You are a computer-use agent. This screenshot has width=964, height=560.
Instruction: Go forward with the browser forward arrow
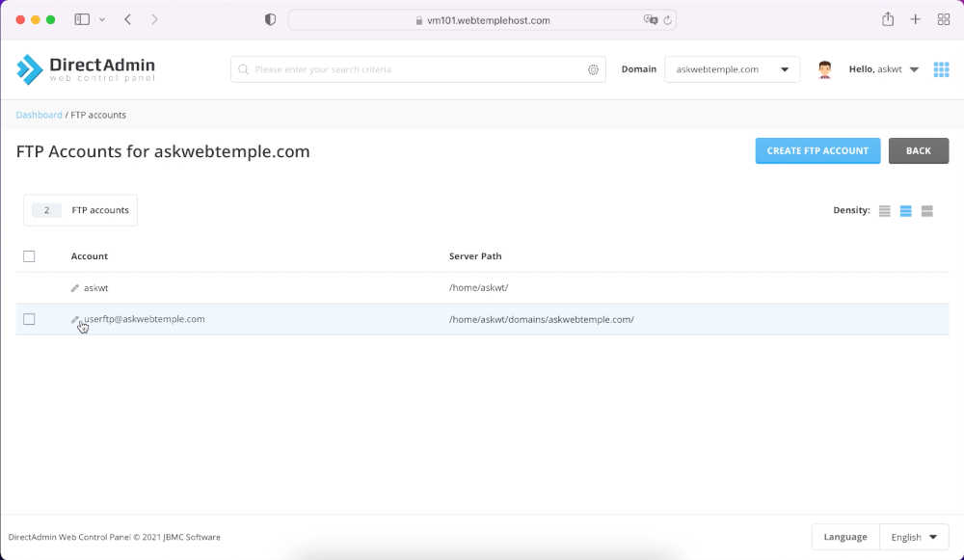[154, 19]
